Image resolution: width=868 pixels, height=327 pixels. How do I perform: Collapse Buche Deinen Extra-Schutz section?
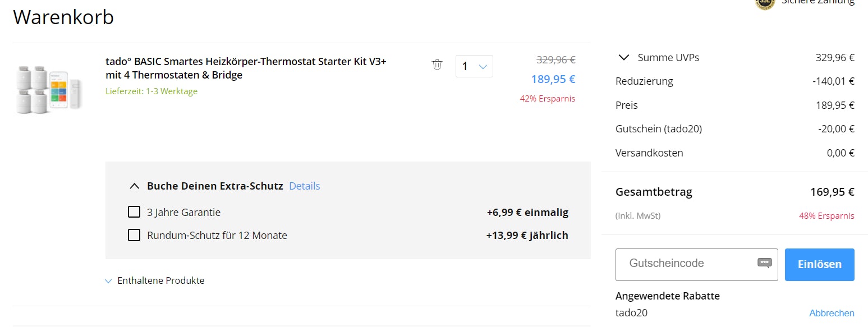point(134,186)
